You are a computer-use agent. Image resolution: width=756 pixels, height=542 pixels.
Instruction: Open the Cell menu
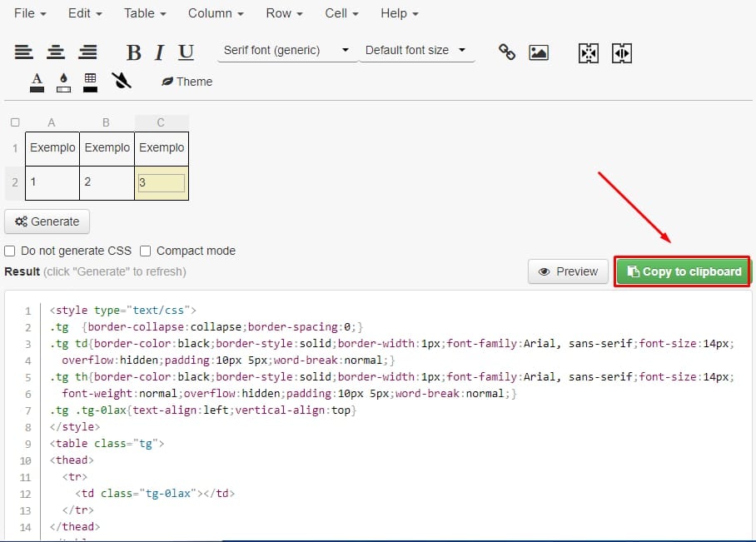341,13
